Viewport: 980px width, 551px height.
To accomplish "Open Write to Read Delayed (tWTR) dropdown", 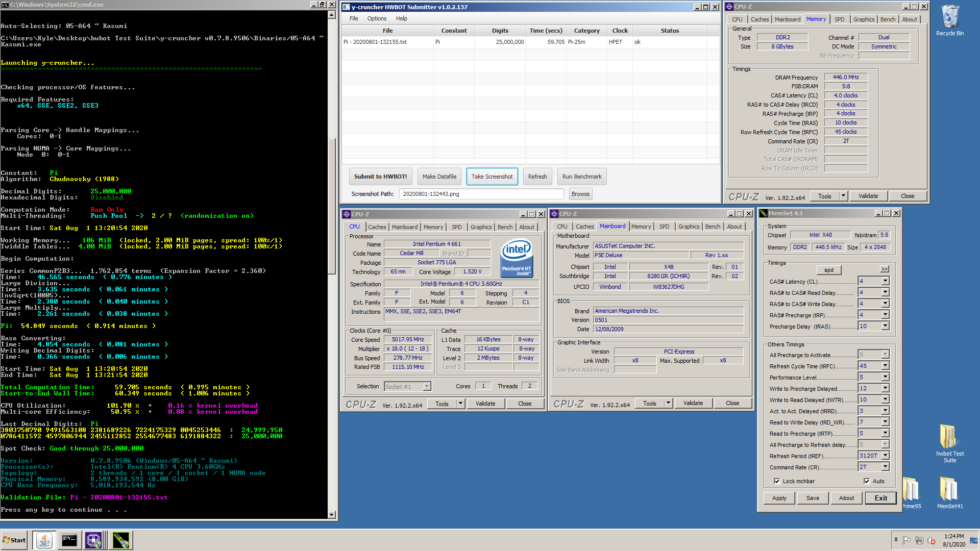I will point(886,399).
